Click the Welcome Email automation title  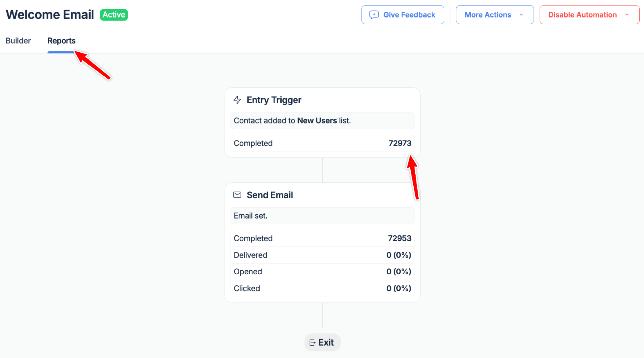50,15
